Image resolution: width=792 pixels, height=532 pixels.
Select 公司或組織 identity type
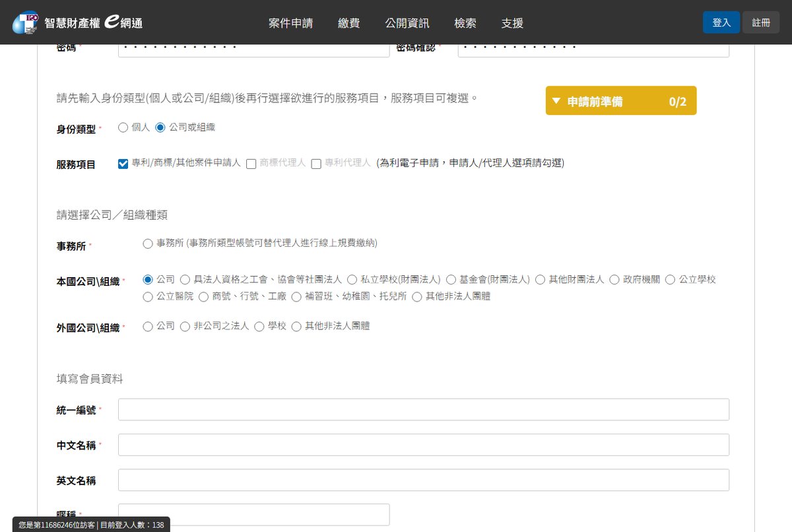[160, 127]
